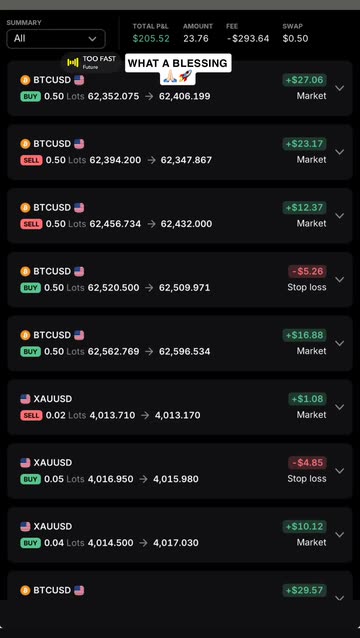Click the Total P&L value $205.52
360x638 pixels.
[x=151, y=39]
